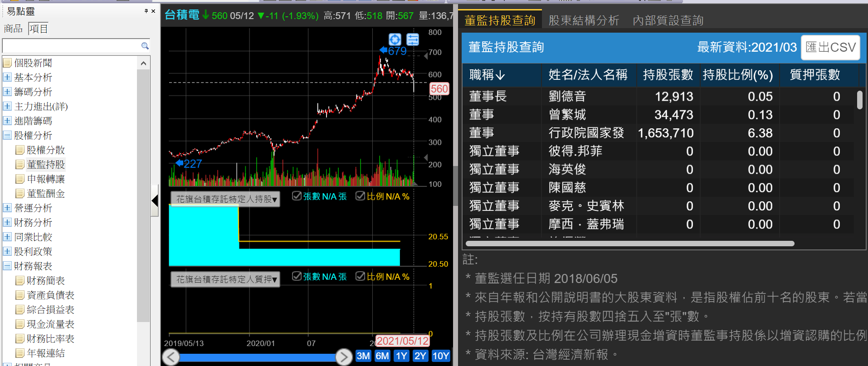This screenshot has width=868, height=366.
Task: Pin the 易點靈 panel
Action: point(146,11)
